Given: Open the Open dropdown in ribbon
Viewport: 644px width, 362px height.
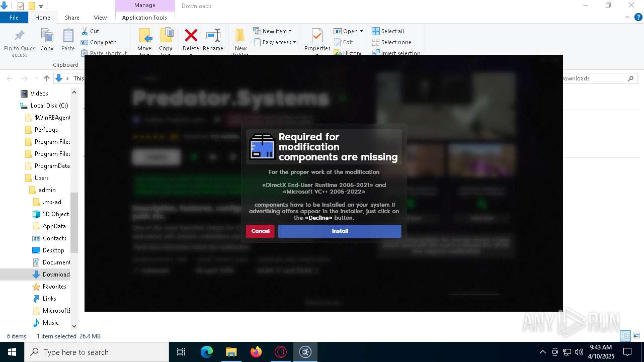Looking at the screenshot, I should tap(348, 31).
